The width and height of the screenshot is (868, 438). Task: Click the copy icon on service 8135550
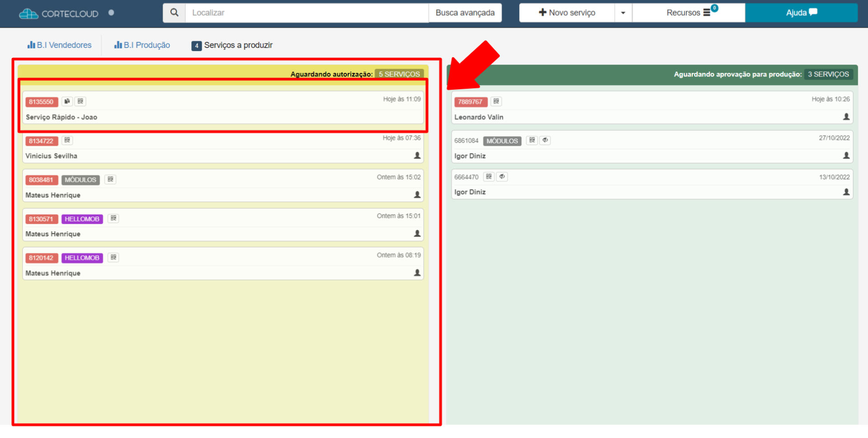(67, 101)
